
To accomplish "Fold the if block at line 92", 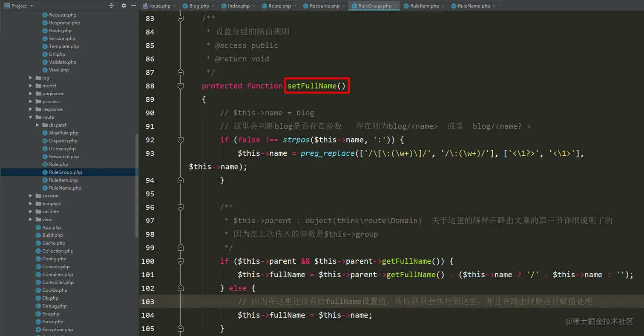I will pos(181,140).
